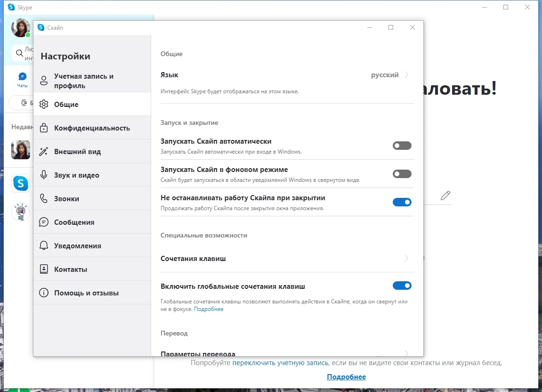Click the info circle icon for Помощь
The height and width of the screenshot is (392, 542).
pyautogui.click(x=43, y=293)
